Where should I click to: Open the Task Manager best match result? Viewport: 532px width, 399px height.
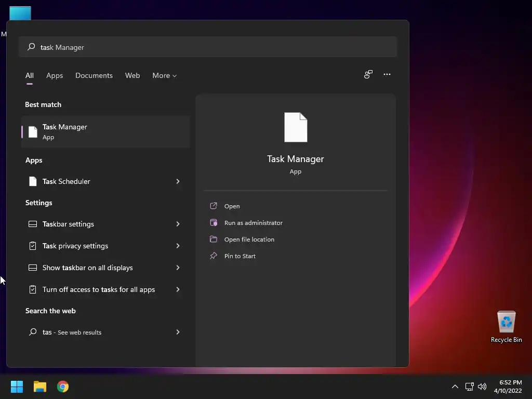[105, 131]
